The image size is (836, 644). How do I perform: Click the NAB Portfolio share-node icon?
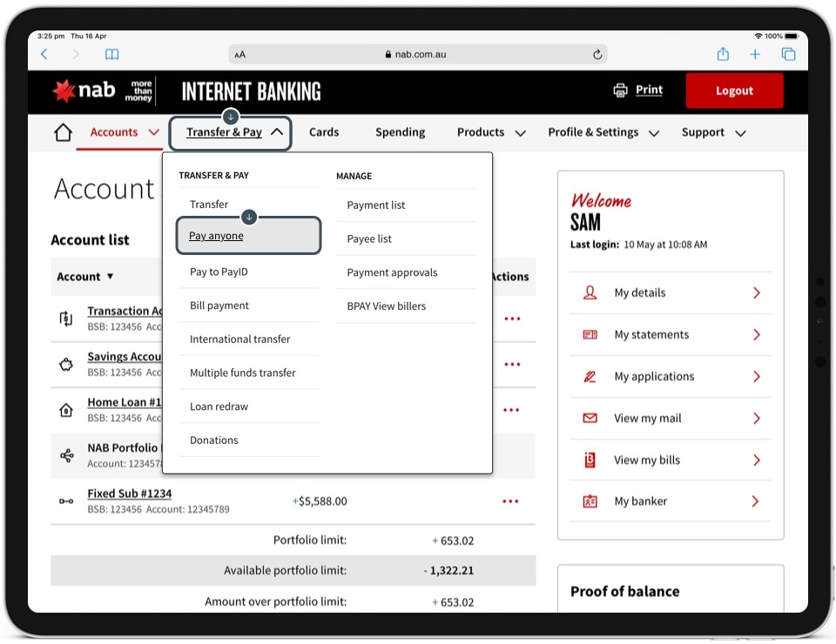(67, 455)
